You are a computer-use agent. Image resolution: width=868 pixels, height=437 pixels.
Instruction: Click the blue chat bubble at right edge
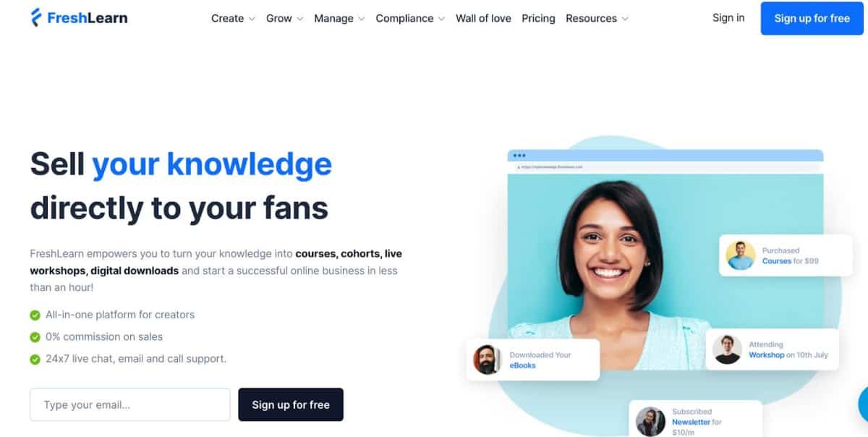[x=863, y=404]
